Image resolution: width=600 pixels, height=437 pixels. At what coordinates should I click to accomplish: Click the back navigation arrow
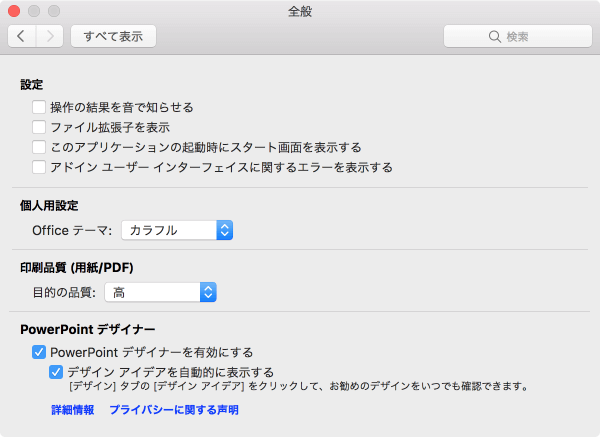[22, 36]
